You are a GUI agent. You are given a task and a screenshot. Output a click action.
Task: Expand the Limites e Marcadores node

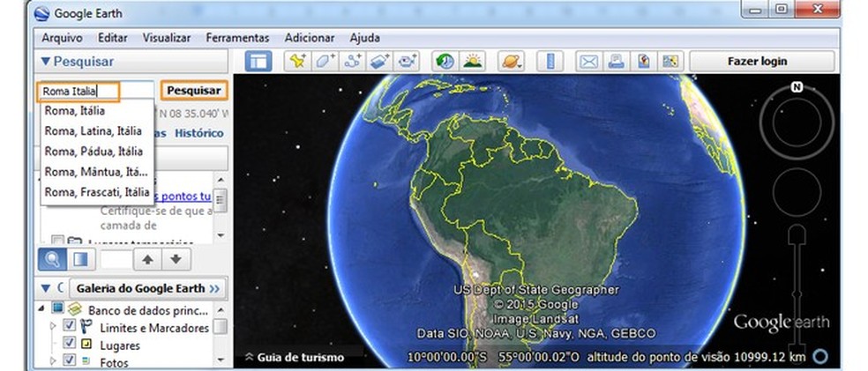tap(53, 326)
